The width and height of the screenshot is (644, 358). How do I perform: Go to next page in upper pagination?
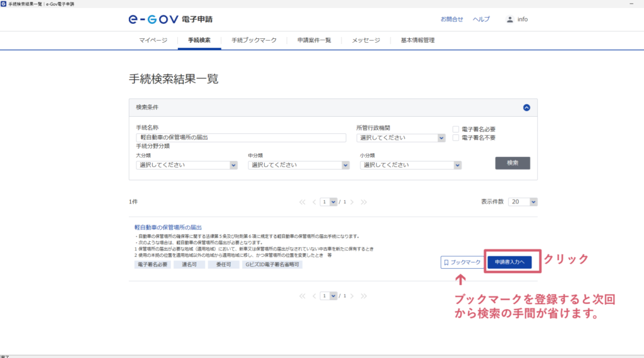(352, 202)
